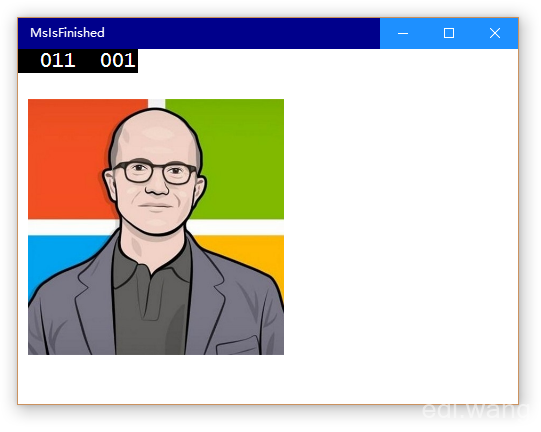The height and width of the screenshot is (432, 541).
Task: Click the cartoon man's bald forehead
Action: [156, 135]
